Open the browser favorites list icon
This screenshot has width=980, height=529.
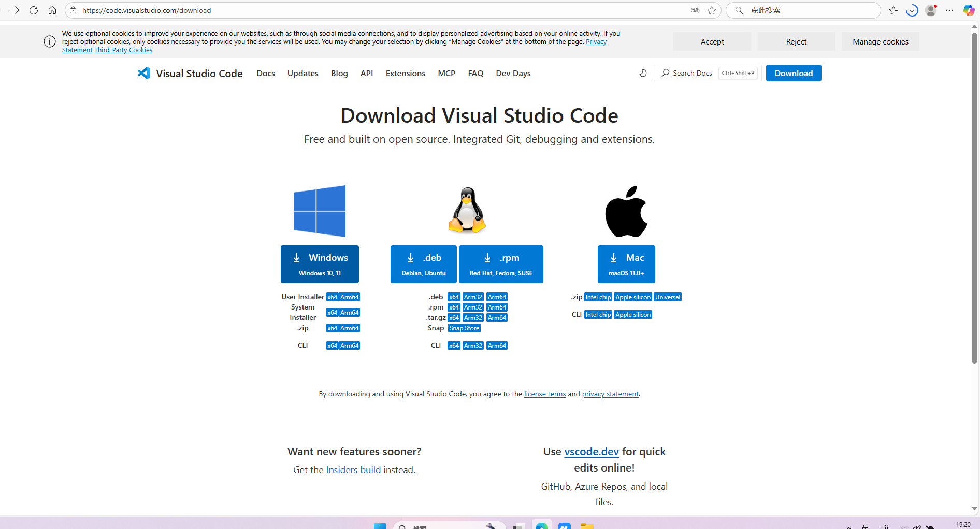tap(893, 10)
